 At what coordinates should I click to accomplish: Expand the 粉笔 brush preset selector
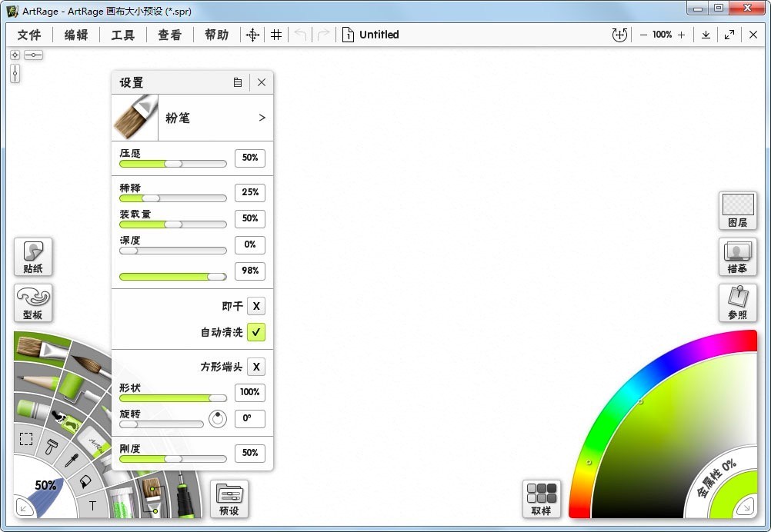262,118
